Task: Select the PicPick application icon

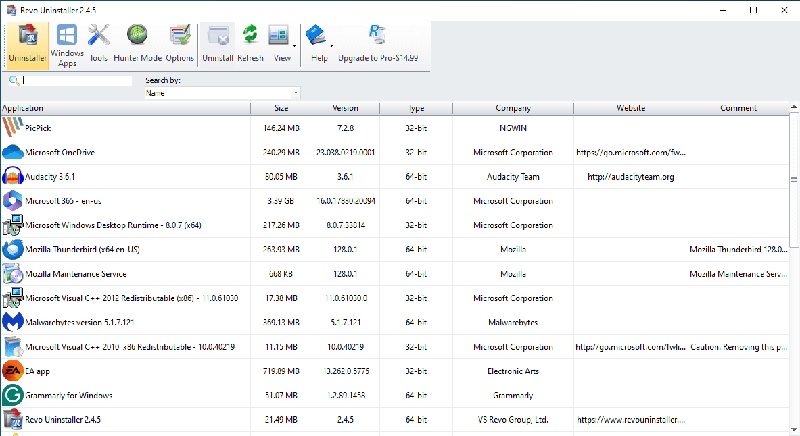Action: click(x=12, y=127)
